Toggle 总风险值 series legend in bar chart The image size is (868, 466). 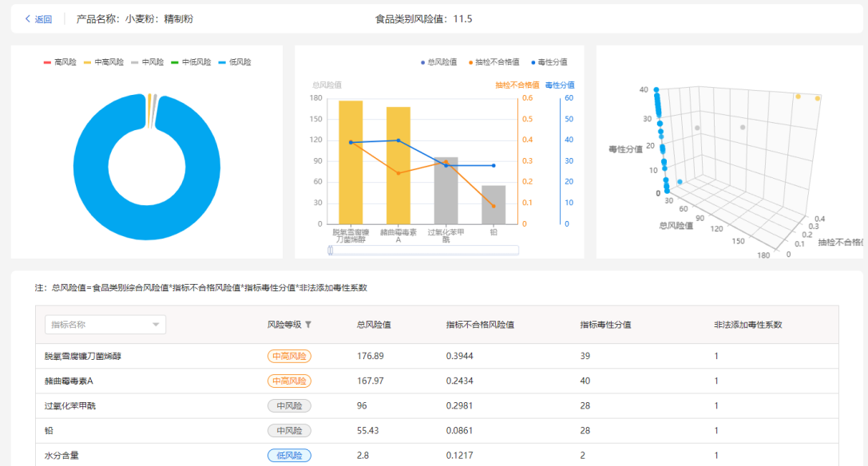point(438,62)
